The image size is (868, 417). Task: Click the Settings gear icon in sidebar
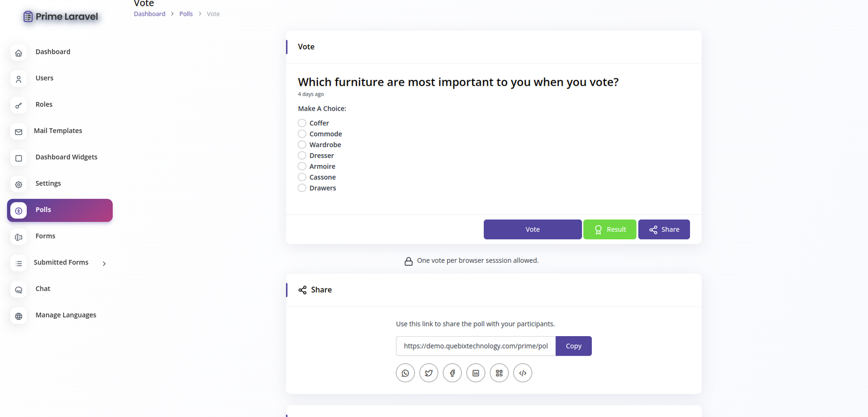pyautogui.click(x=18, y=185)
